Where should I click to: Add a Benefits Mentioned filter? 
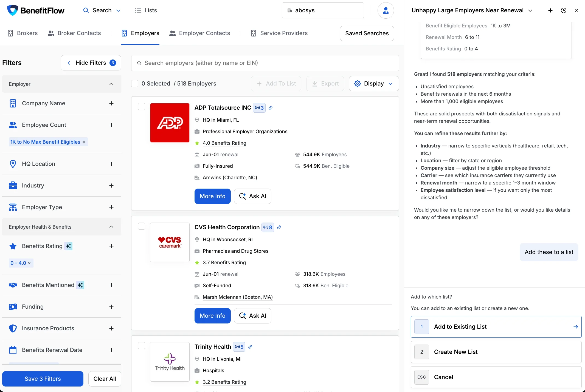[111, 285]
